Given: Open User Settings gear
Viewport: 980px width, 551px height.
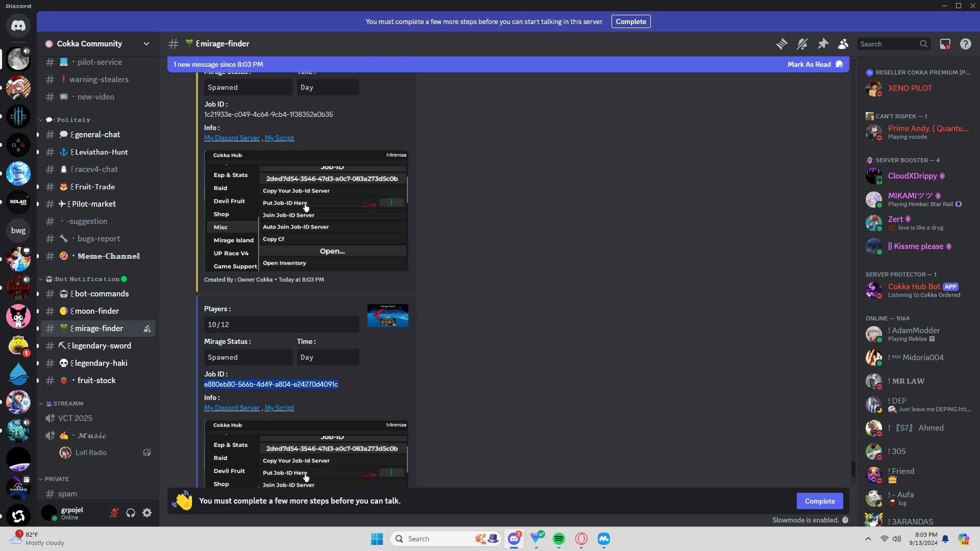Looking at the screenshot, I should (147, 513).
